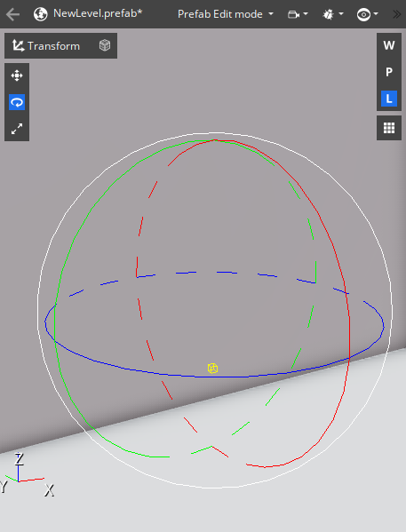Switch to Parent space P mode
Viewport: 406px width, 532px height.
tap(389, 72)
